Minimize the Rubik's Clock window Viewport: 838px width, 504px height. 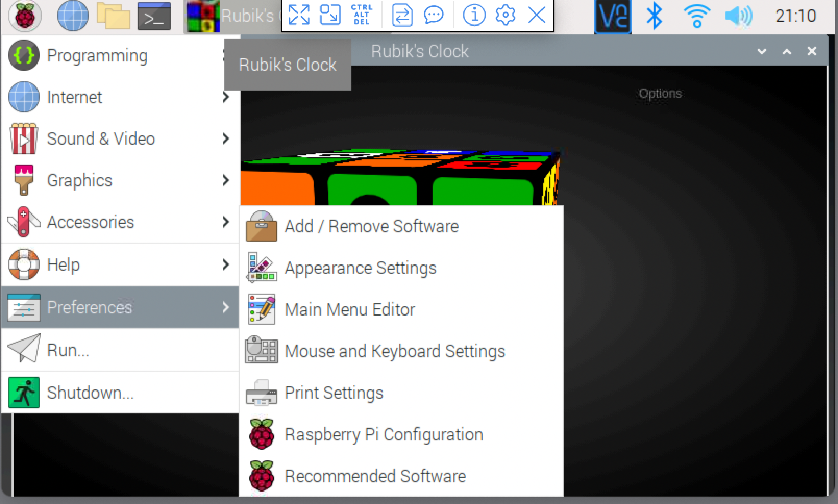762,51
